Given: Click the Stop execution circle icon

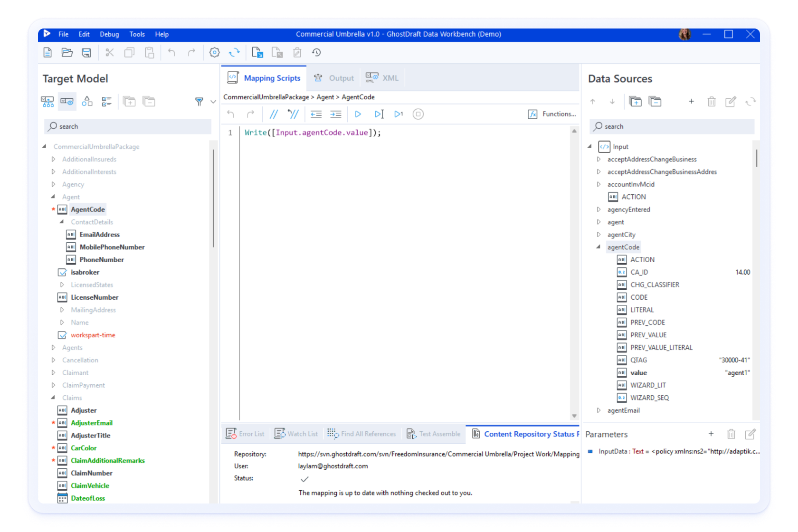Looking at the screenshot, I should coord(418,114).
